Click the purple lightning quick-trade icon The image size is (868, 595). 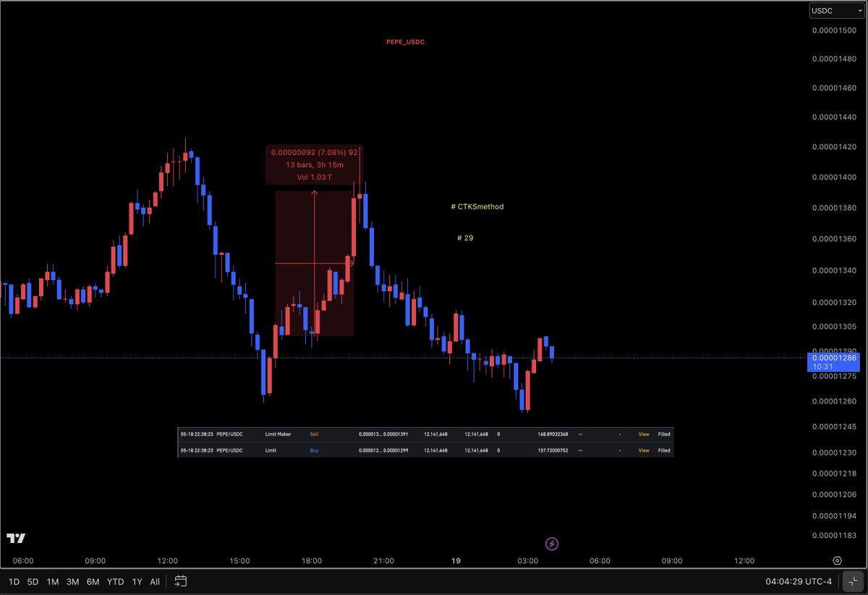[x=551, y=543]
